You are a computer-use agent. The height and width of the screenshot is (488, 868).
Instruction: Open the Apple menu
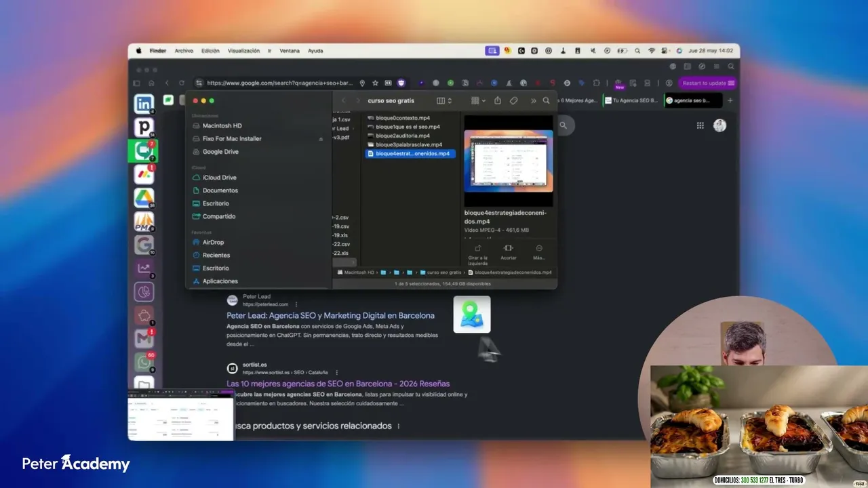139,51
